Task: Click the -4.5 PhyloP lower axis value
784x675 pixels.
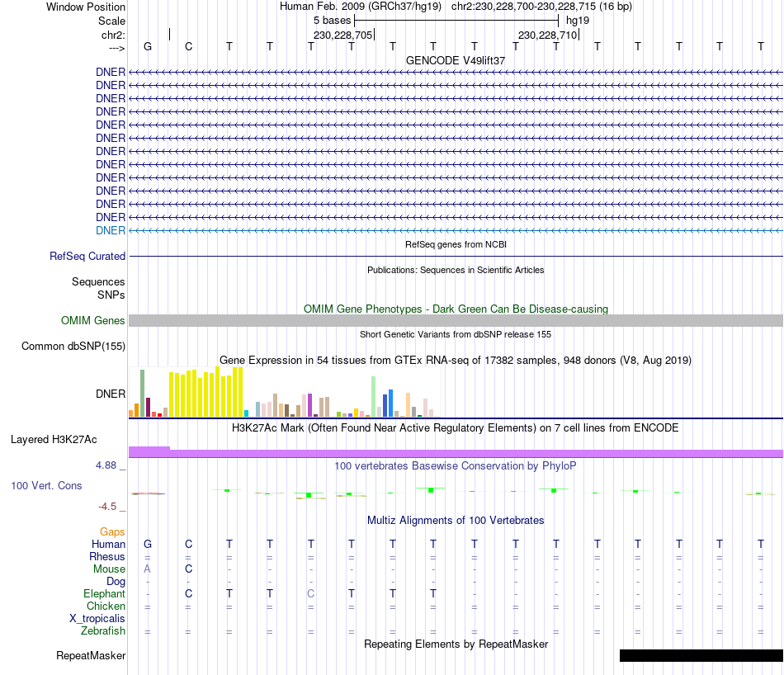Action: (x=107, y=507)
